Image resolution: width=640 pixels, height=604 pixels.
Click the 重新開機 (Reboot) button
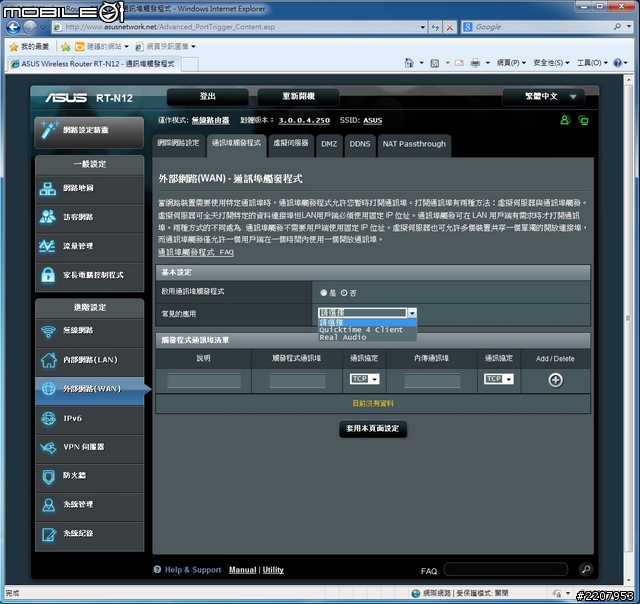pyautogui.click(x=298, y=97)
